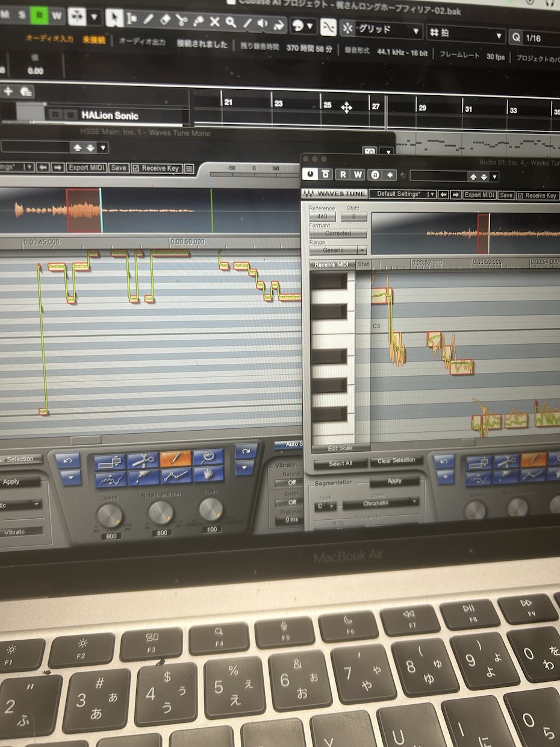
Task: Select the magnifier zoom tool in left Waves Tune
Action: 208,457
